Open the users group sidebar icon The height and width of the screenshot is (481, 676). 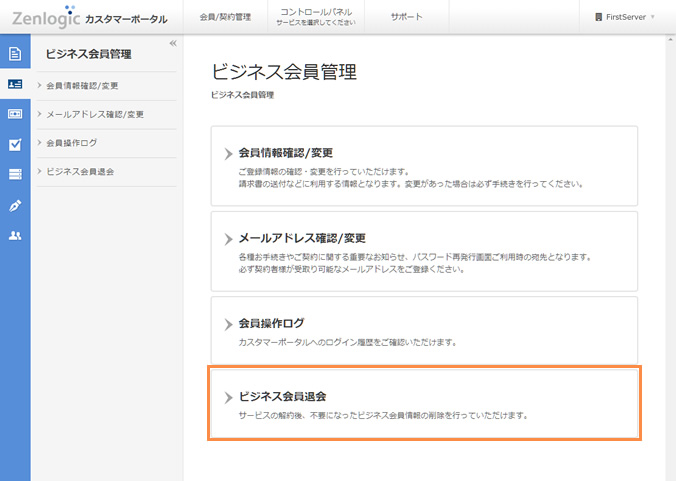pos(15,236)
